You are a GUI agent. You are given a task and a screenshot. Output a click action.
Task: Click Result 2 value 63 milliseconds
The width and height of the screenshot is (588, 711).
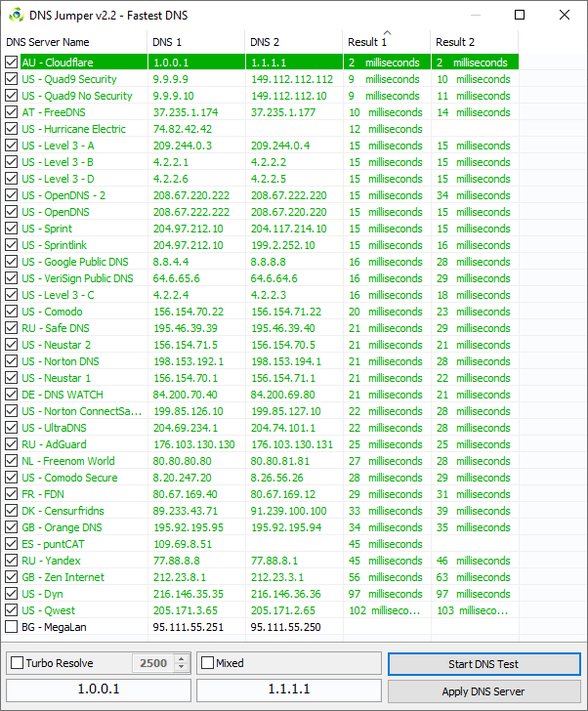[x=474, y=577]
